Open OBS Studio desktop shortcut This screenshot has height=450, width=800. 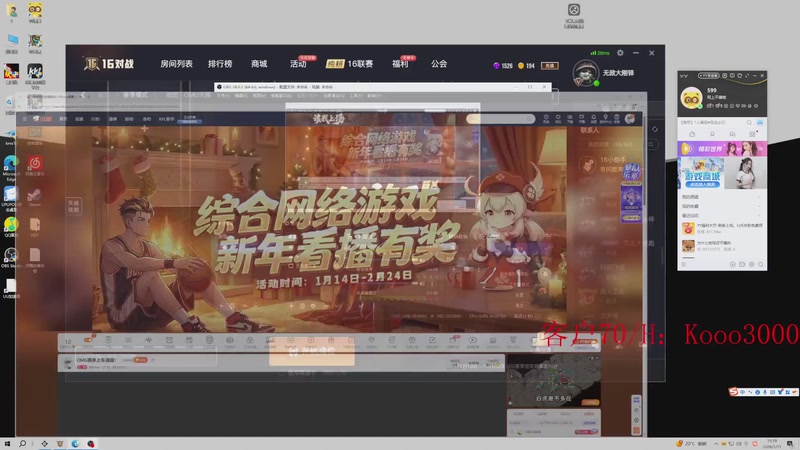click(11, 258)
